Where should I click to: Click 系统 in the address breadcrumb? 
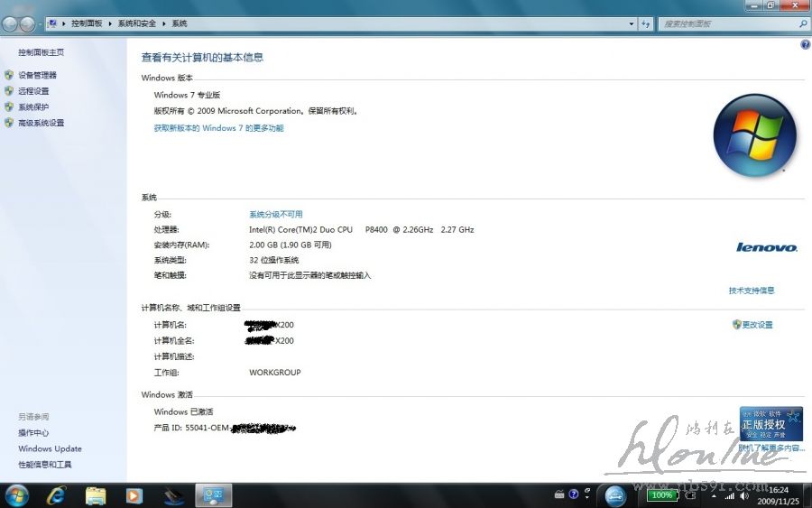[x=180, y=23]
